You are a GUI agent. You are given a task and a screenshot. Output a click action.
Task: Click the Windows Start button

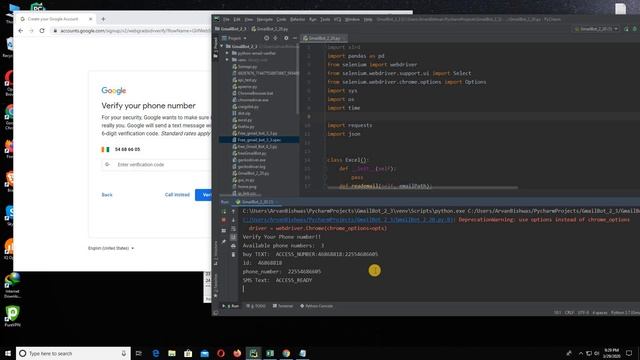coord(8,353)
